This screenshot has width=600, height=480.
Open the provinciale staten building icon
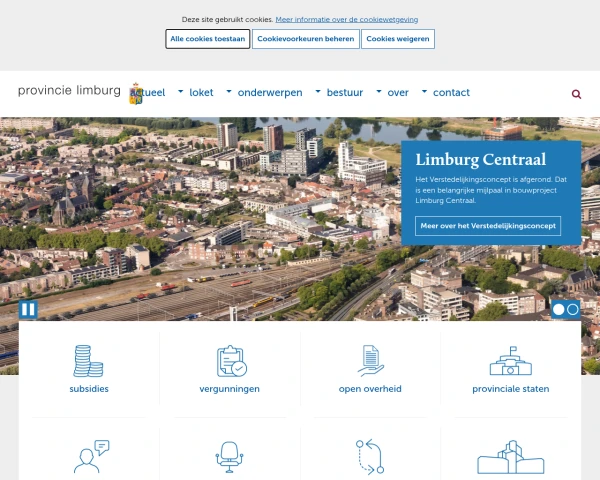(510, 361)
